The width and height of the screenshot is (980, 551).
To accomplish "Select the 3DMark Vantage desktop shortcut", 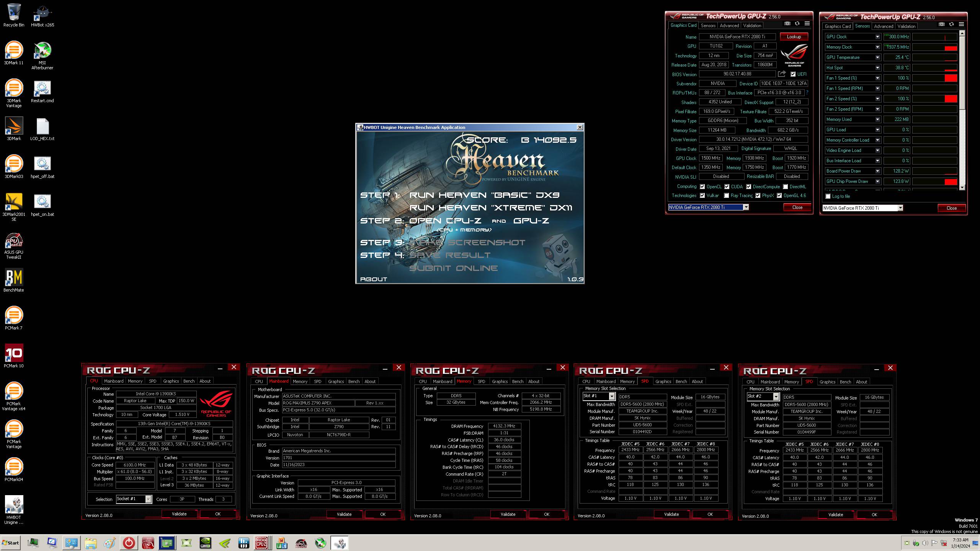I will click(x=14, y=93).
